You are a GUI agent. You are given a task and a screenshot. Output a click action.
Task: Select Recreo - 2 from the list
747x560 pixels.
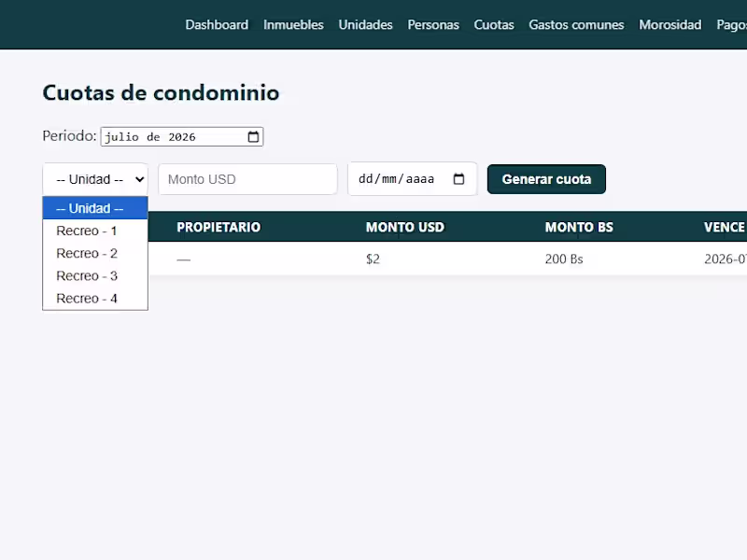coord(95,253)
